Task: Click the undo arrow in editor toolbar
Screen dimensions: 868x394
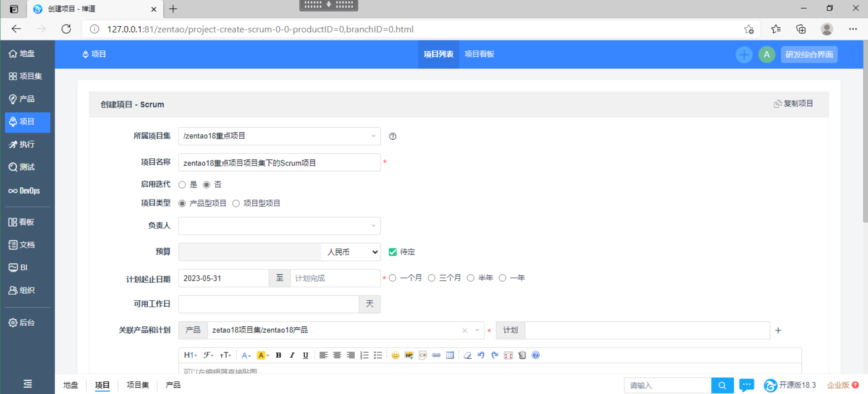Action: 481,355
